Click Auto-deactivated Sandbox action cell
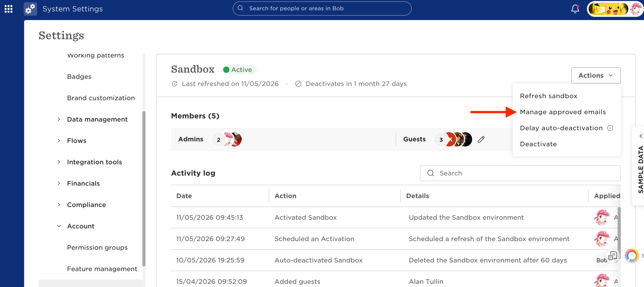This screenshot has width=644, height=287. coord(318,260)
